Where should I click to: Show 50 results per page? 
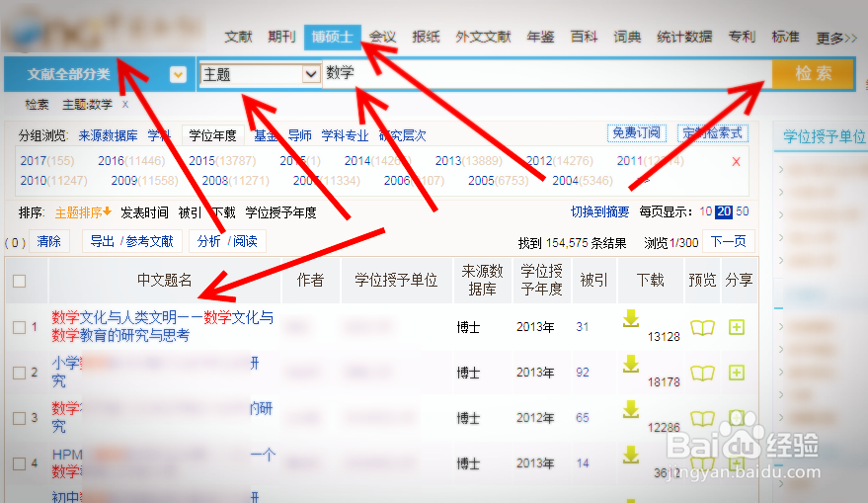743,211
